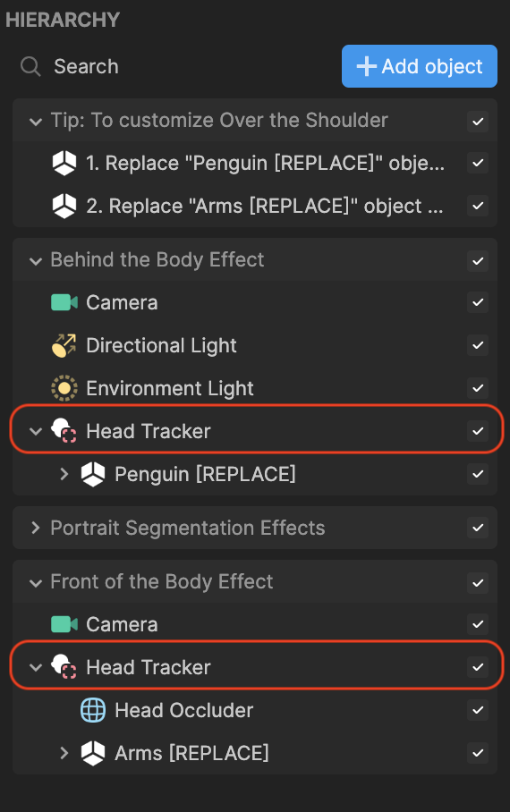Click the search magnifier icon

tap(30, 67)
